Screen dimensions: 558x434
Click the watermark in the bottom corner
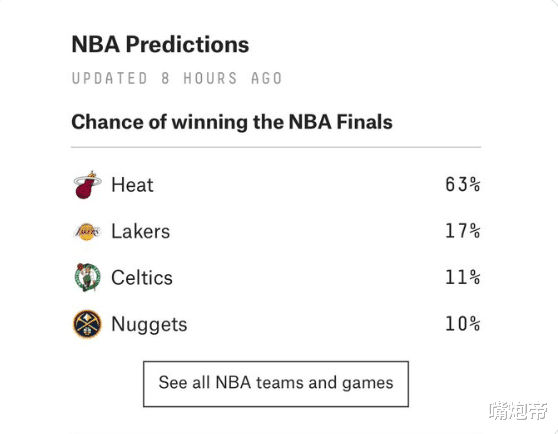pos(518,411)
